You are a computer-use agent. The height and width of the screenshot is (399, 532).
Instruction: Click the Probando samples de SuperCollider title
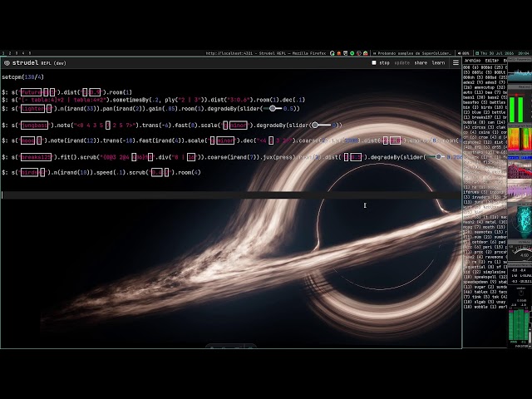[x=412, y=53]
